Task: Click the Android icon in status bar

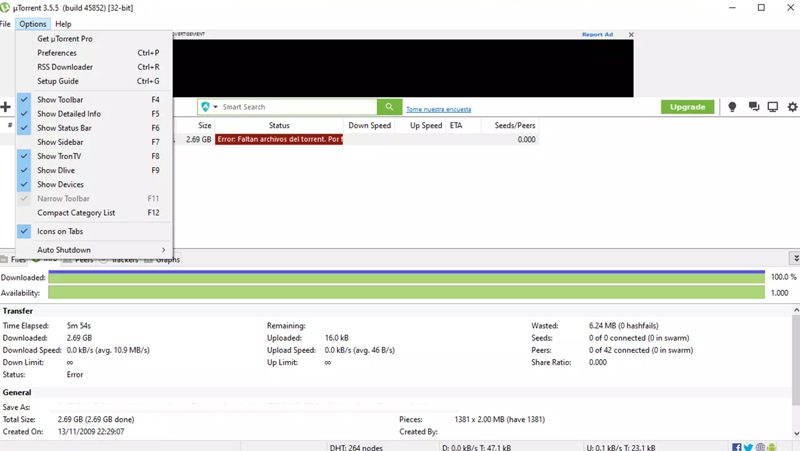Action: (771, 447)
